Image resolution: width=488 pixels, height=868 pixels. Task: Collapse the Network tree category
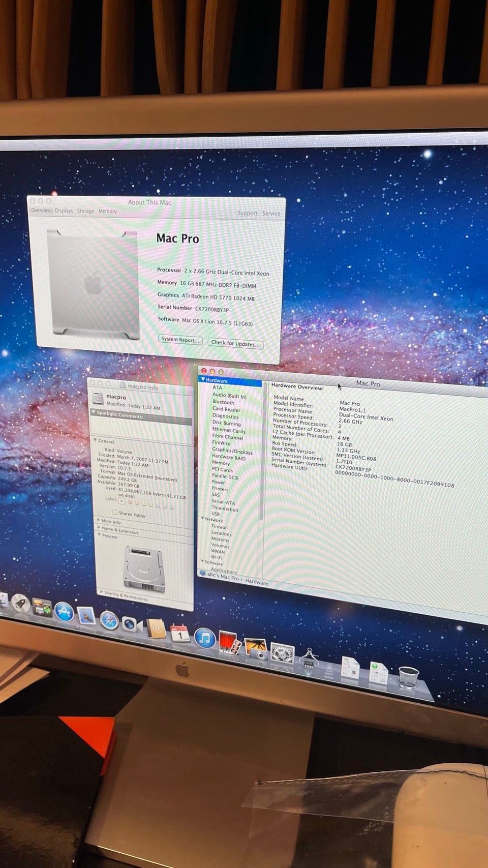(x=202, y=519)
